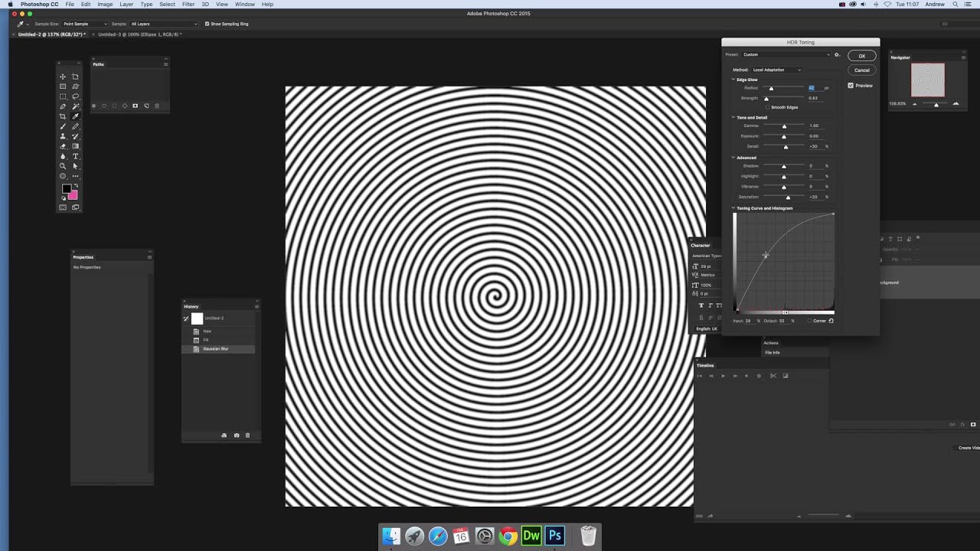980x551 pixels.
Task: Enable Smooth Edges checkbox
Action: pyautogui.click(x=768, y=107)
